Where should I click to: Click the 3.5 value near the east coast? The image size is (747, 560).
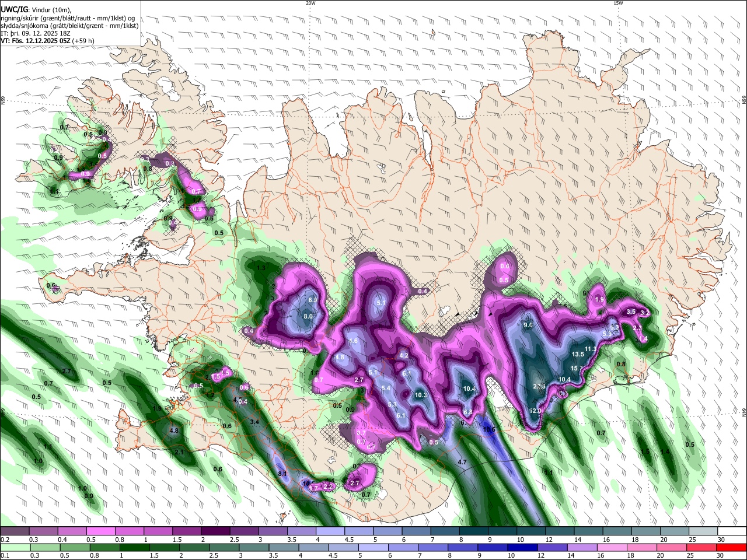pos(631,312)
